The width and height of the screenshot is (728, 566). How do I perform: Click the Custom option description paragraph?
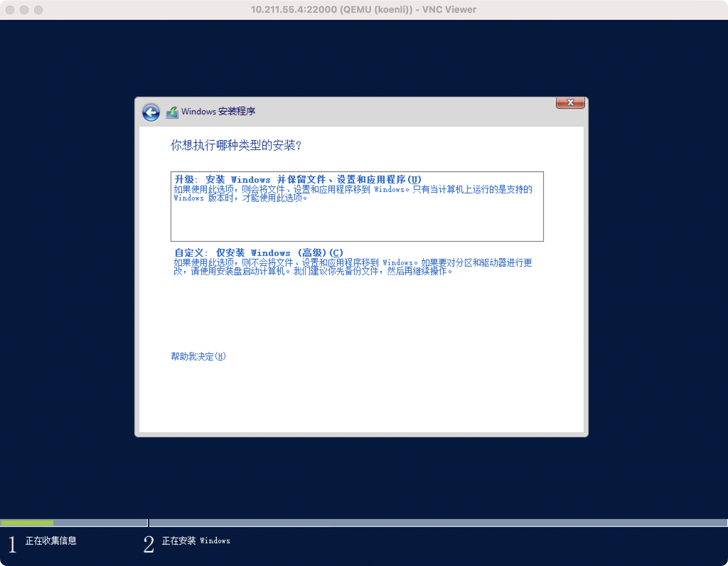pyautogui.click(x=353, y=267)
